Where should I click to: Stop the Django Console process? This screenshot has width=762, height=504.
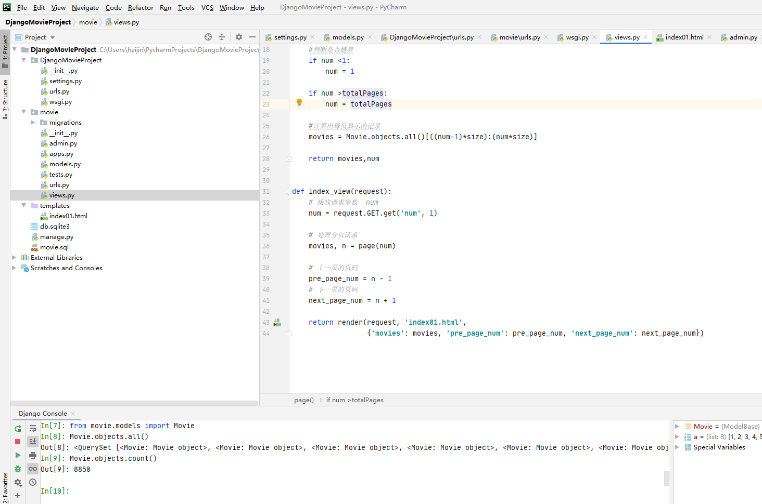(18, 441)
